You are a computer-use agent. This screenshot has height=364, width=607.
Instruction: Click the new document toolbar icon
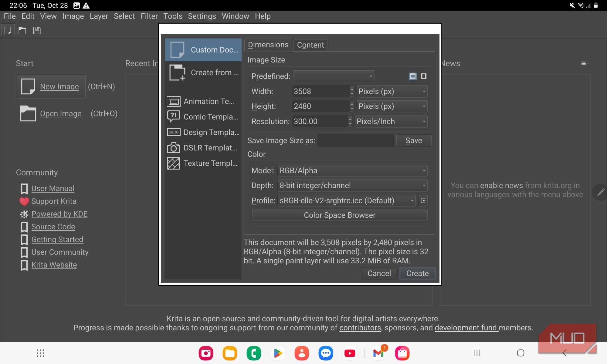point(8,31)
